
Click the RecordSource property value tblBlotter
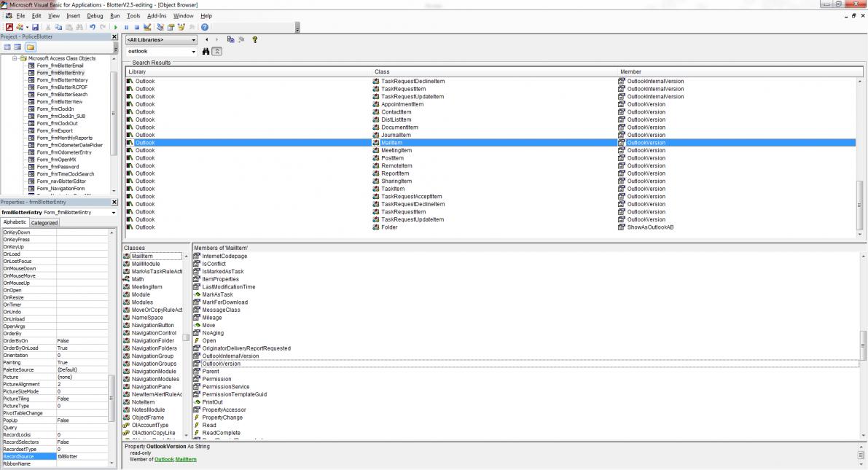point(82,457)
